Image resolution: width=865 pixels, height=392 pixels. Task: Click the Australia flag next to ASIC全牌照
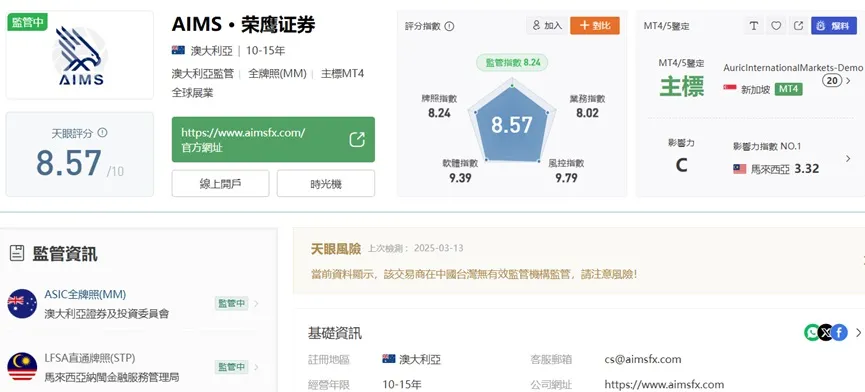tap(22, 304)
